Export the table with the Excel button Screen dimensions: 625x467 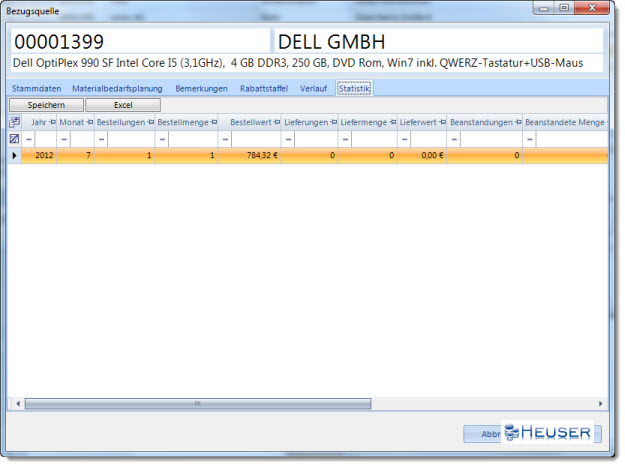(123, 105)
